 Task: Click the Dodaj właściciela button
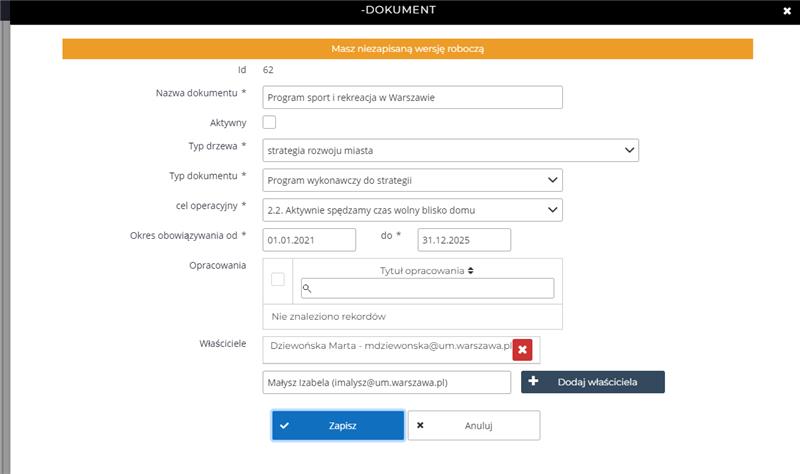(592, 382)
